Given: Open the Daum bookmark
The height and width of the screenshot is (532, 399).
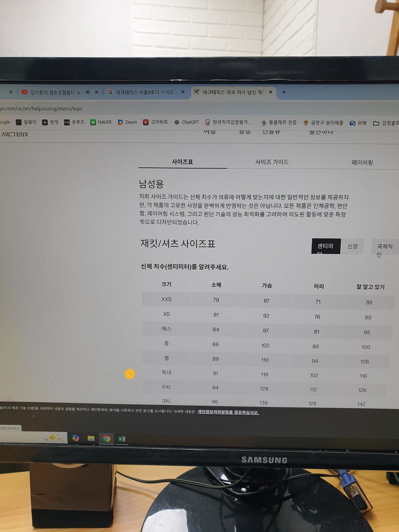Looking at the screenshot, I should (x=127, y=122).
